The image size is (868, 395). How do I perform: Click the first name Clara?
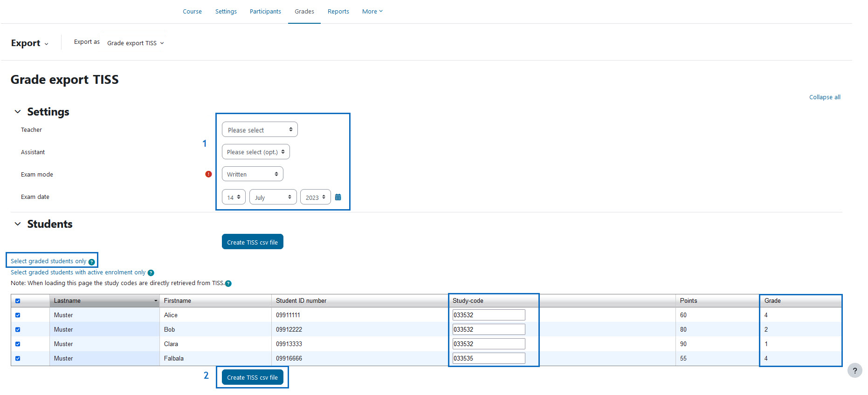coord(171,344)
